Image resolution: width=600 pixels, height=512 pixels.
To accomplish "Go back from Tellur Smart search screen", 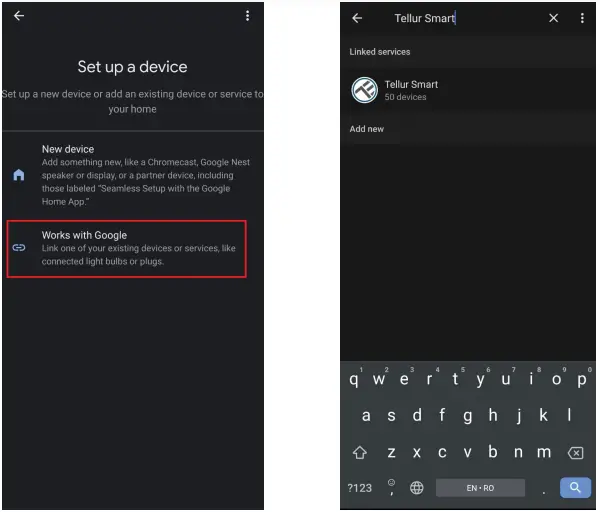I will coord(357,18).
